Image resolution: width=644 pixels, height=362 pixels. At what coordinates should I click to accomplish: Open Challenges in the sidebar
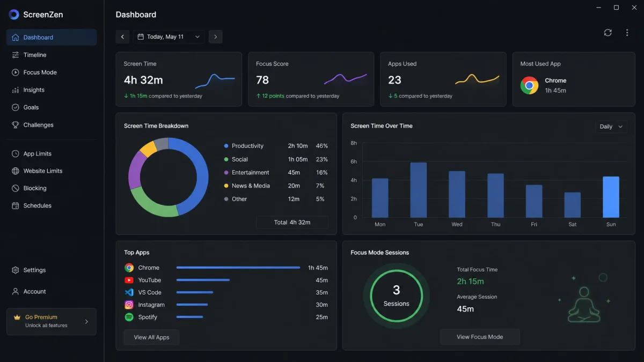coord(52,125)
